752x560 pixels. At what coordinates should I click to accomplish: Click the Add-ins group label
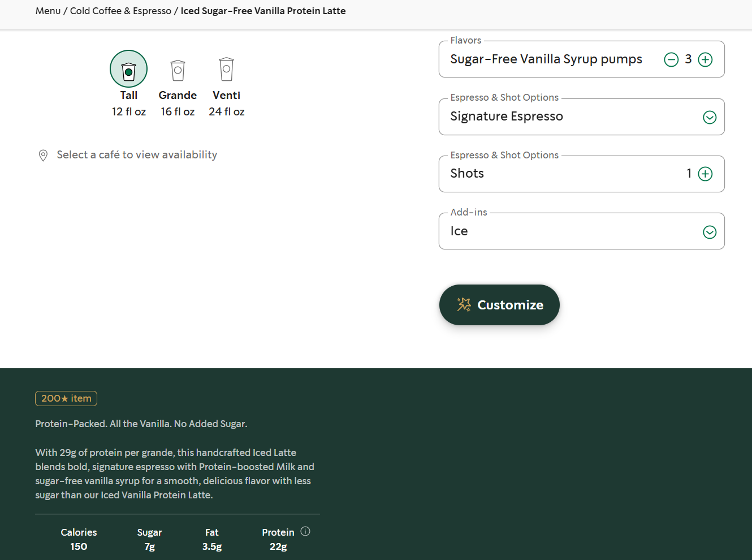pos(469,212)
